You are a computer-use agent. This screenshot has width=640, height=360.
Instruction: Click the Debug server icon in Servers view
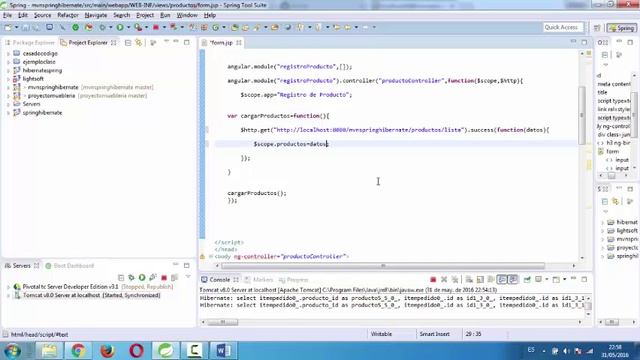click(131, 278)
